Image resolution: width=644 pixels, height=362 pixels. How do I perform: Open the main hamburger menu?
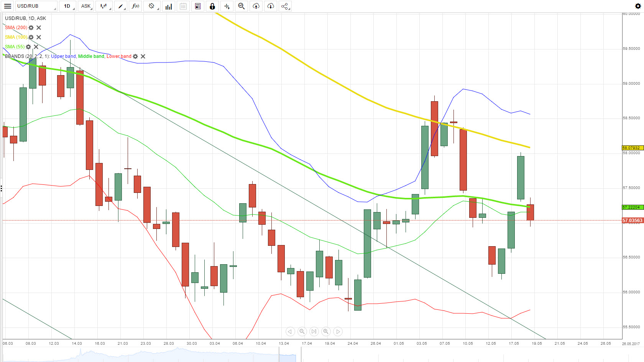click(x=8, y=6)
